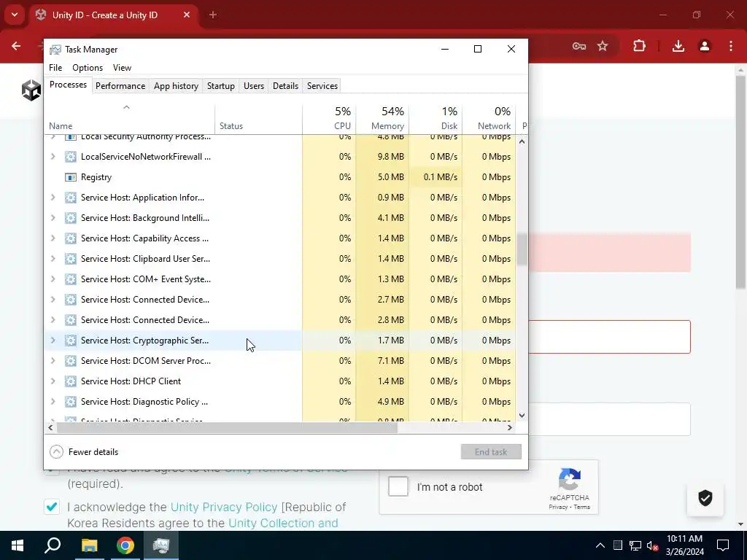Open the Chrome profile avatar icon
The height and width of the screenshot is (560, 747).
click(705, 46)
